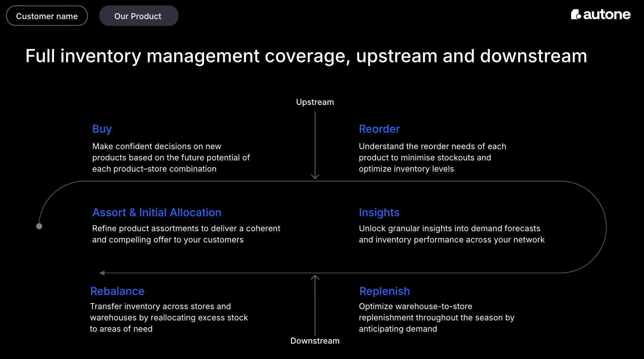Click Assort & Initial Allocation heading
This screenshot has width=644, height=359.
[157, 212]
